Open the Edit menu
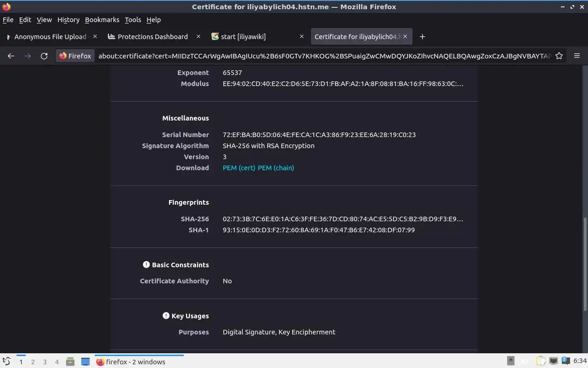Screen dimensions: 588x368 (x=25, y=20)
